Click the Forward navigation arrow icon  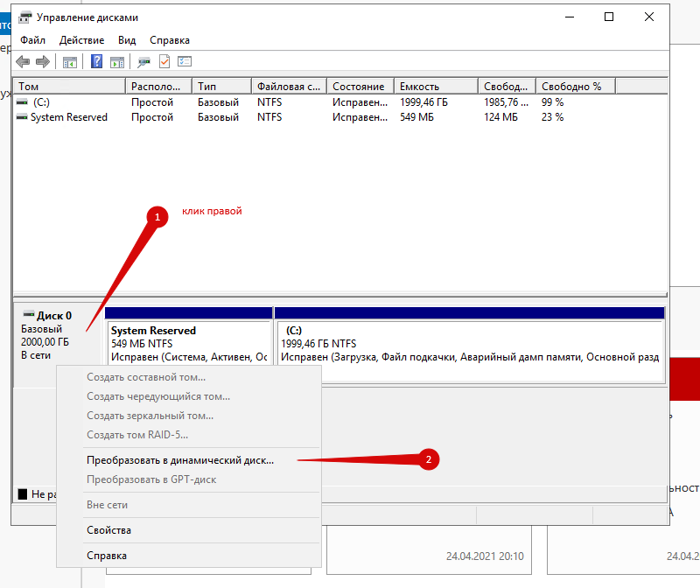point(42,61)
